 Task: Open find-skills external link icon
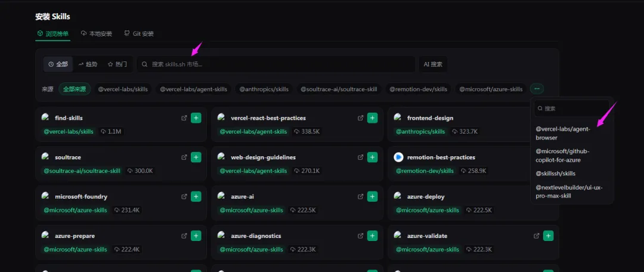[184, 118]
